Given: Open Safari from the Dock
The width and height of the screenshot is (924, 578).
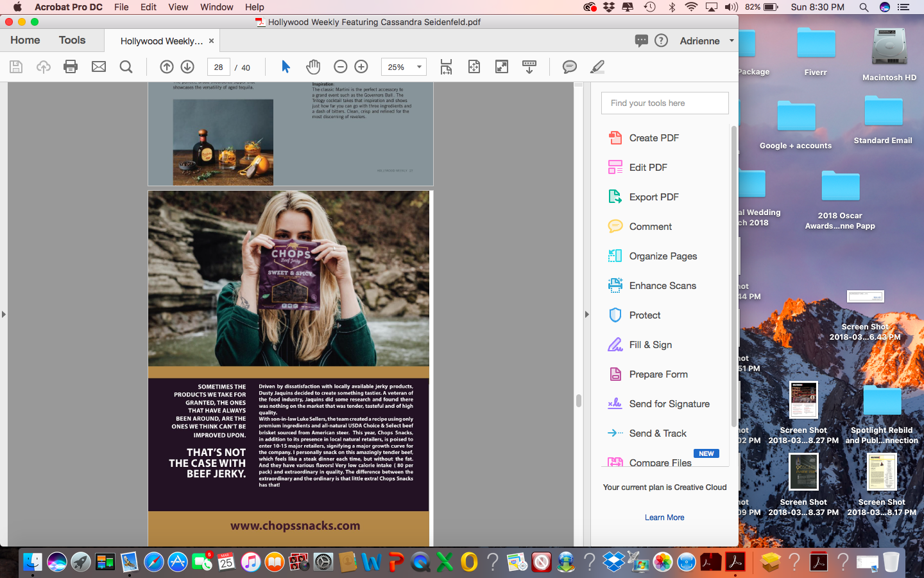Looking at the screenshot, I should pyautogui.click(x=153, y=562).
